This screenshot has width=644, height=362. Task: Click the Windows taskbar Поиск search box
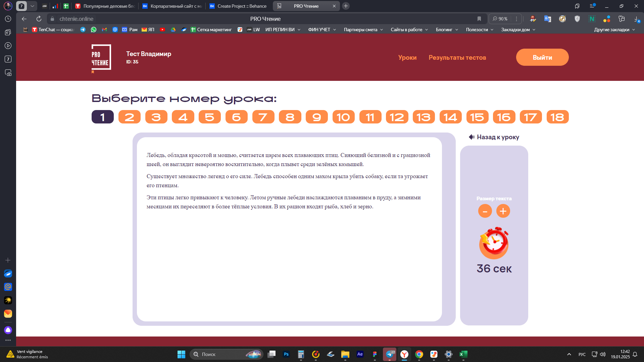click(227, 354)
